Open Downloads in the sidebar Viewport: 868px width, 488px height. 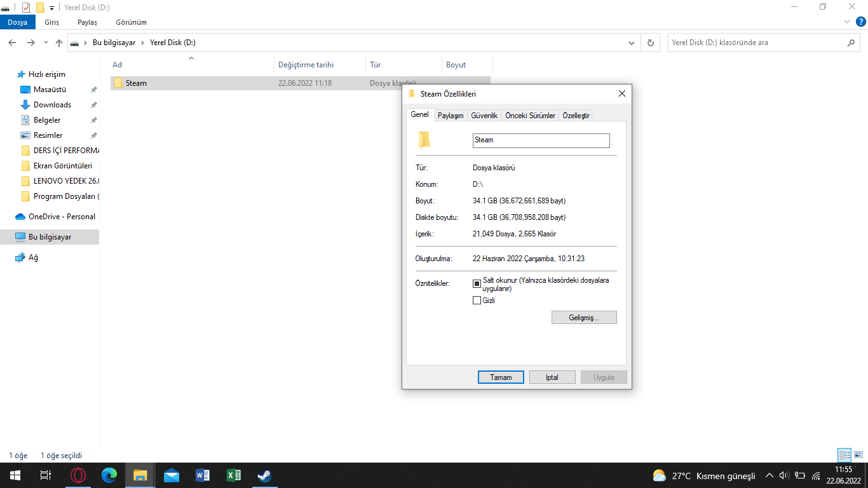[52, 105]
